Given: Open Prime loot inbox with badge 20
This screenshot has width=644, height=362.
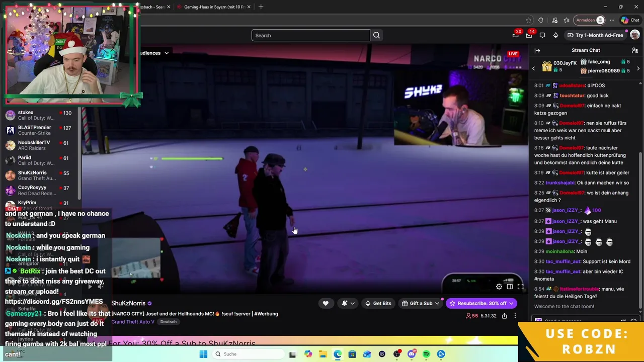Looking at the screenshot, I should pyautogui.click(x=516, y=35).
